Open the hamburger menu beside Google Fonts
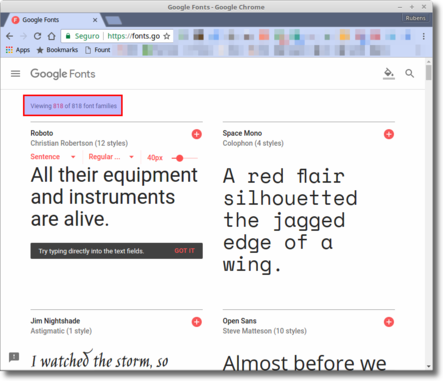Screen dimensions: 443x381 (15, 74)
